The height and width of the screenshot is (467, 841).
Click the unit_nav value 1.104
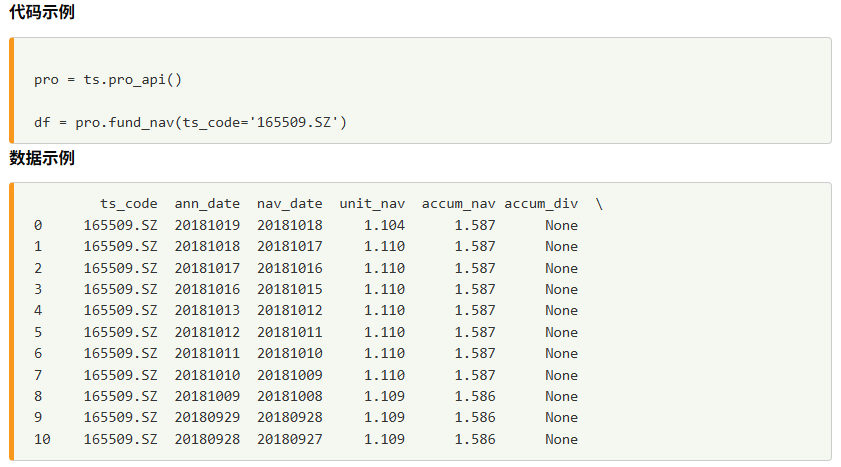point(384,225)
